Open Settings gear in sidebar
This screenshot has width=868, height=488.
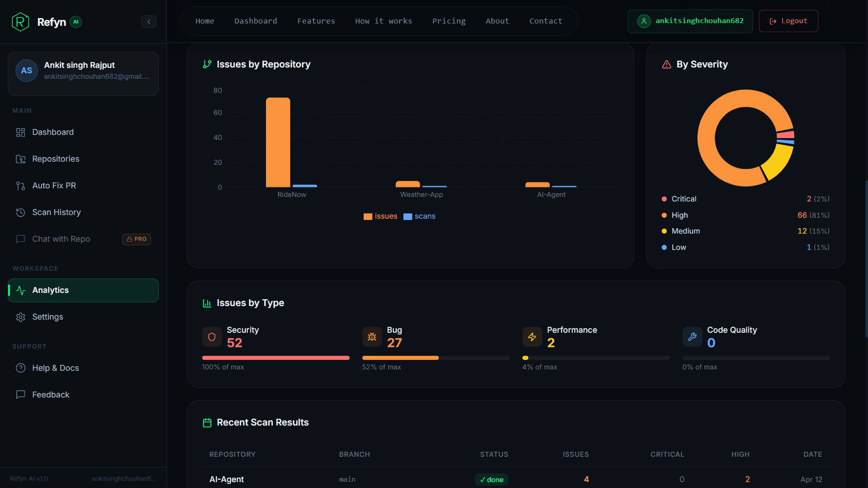[x=21, y=317]
